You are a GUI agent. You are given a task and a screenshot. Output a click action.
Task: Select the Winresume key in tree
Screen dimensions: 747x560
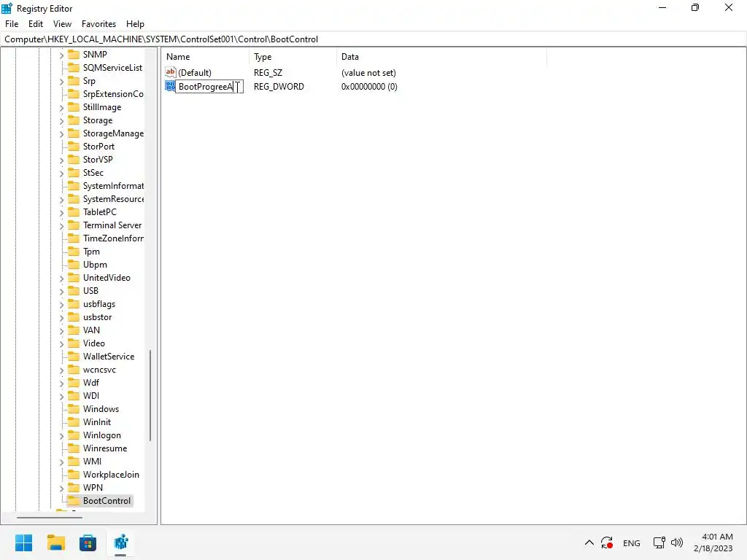pos(105,448)
